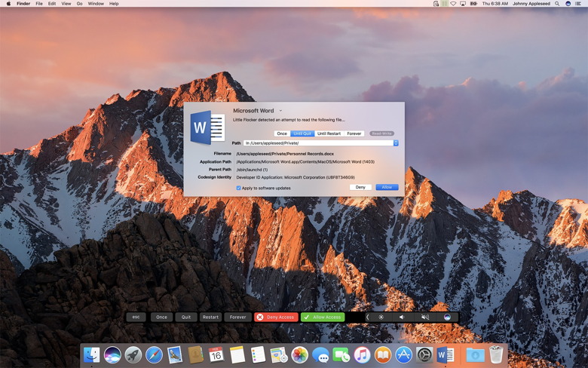Toggle the Read-Write mode pill

click(x=381, y=133)
